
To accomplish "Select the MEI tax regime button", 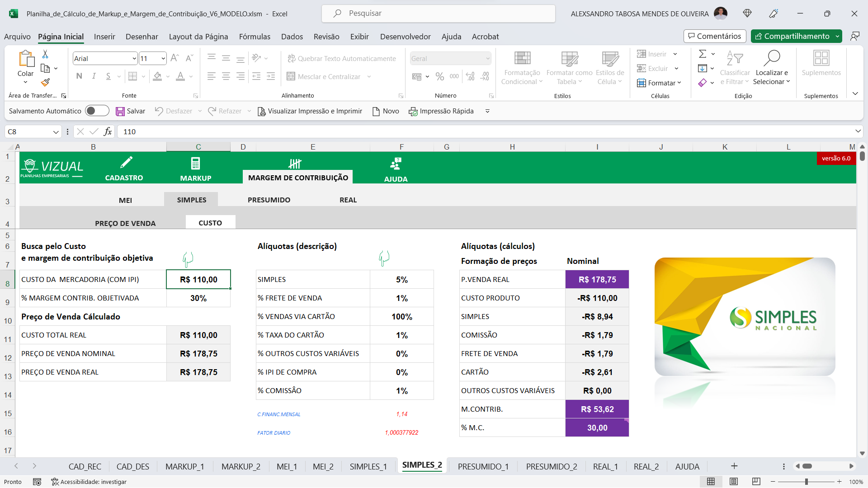I will 125,200.
